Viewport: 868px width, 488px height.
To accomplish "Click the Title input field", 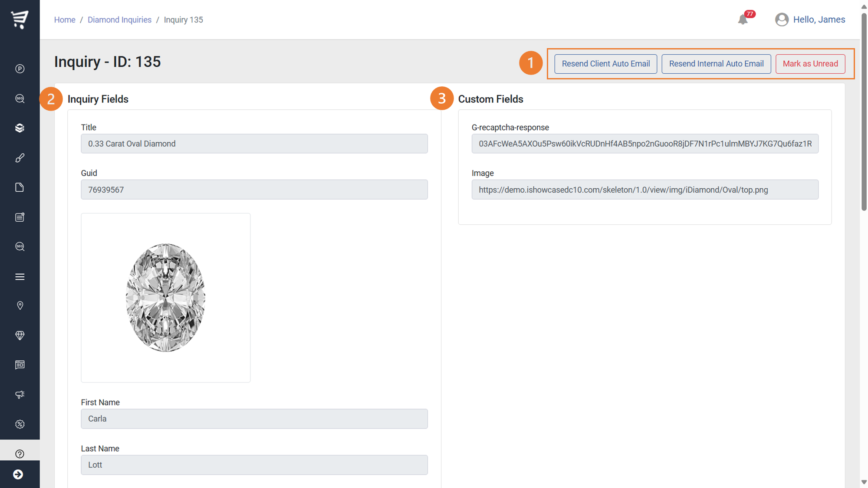I will (x=254, y=144).
